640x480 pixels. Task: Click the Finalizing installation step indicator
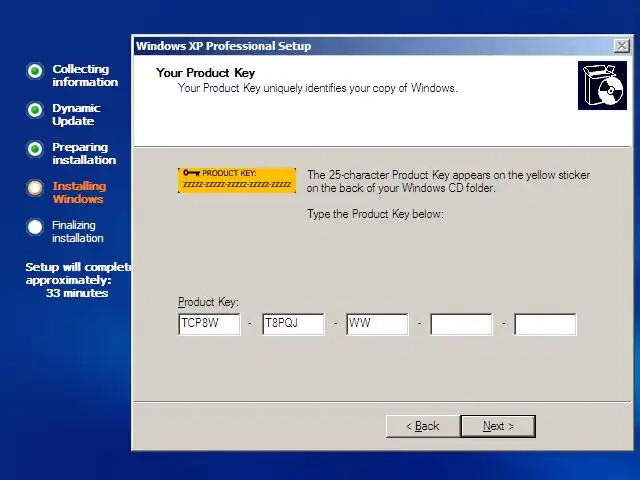35,227
